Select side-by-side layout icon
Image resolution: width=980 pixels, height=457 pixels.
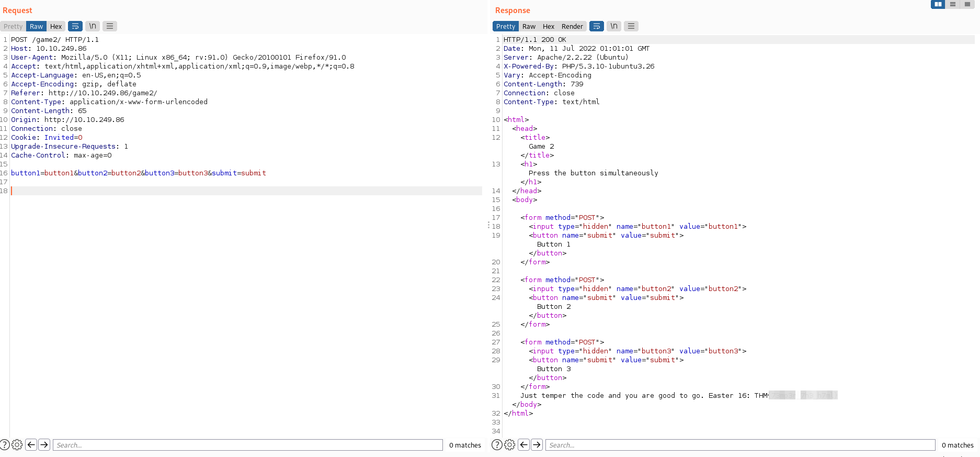coord(938,4)
